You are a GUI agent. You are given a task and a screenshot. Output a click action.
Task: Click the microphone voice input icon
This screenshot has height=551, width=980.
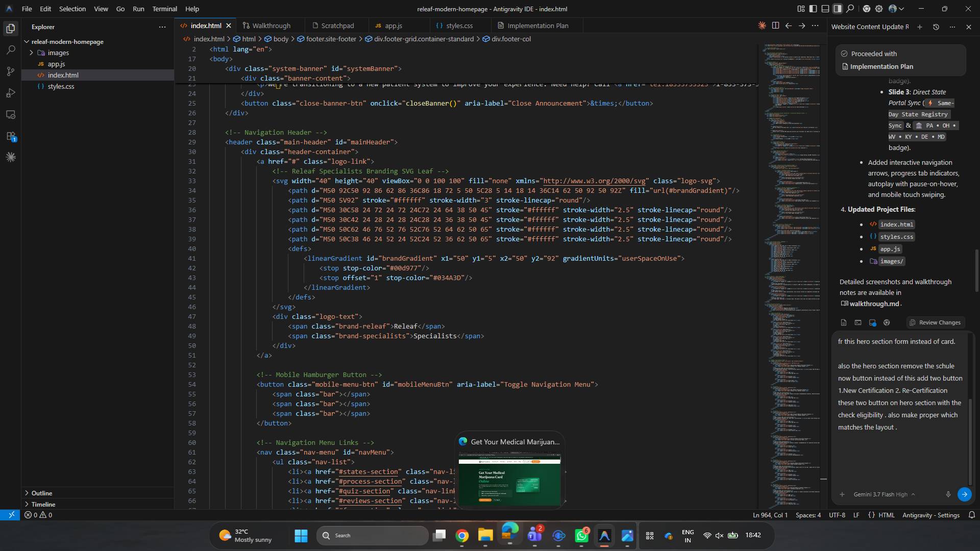pos(948,494)
